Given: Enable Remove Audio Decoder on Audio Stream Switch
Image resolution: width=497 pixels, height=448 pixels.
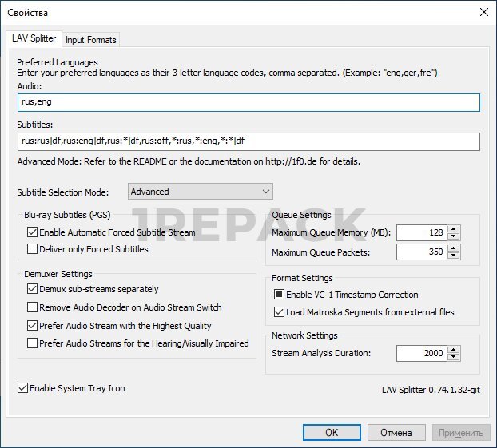Looking at the screenshot, I should point(32,307).
